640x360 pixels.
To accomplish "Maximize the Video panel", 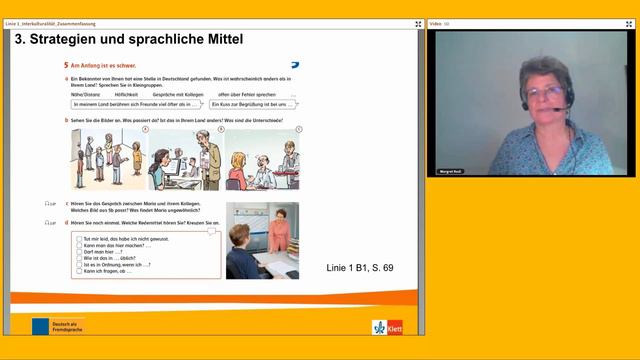I will click(x=629, y=24).
